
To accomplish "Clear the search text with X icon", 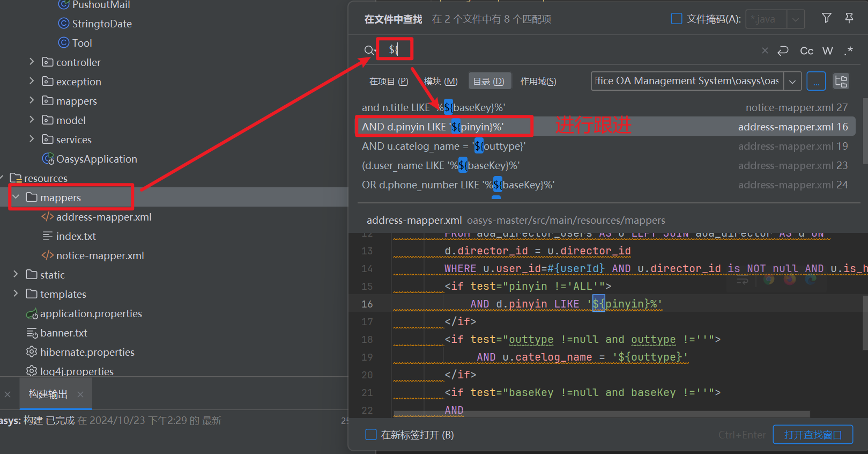I will [x=765, y=50].
